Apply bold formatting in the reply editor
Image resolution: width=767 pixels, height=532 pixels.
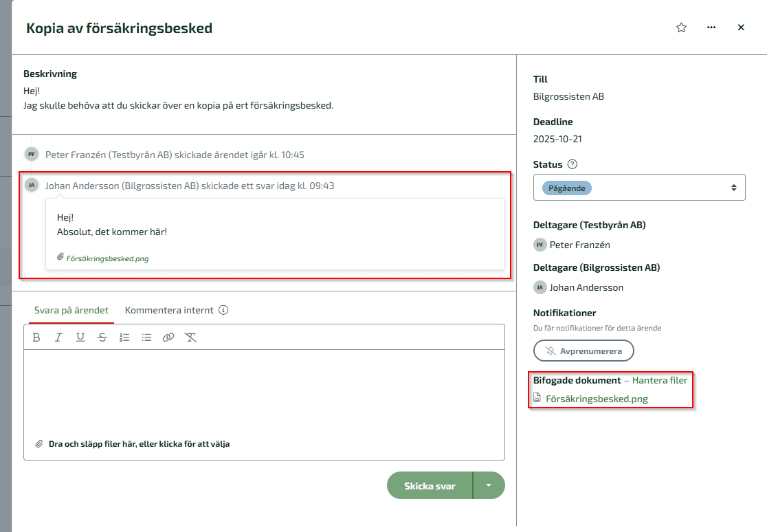36,337
